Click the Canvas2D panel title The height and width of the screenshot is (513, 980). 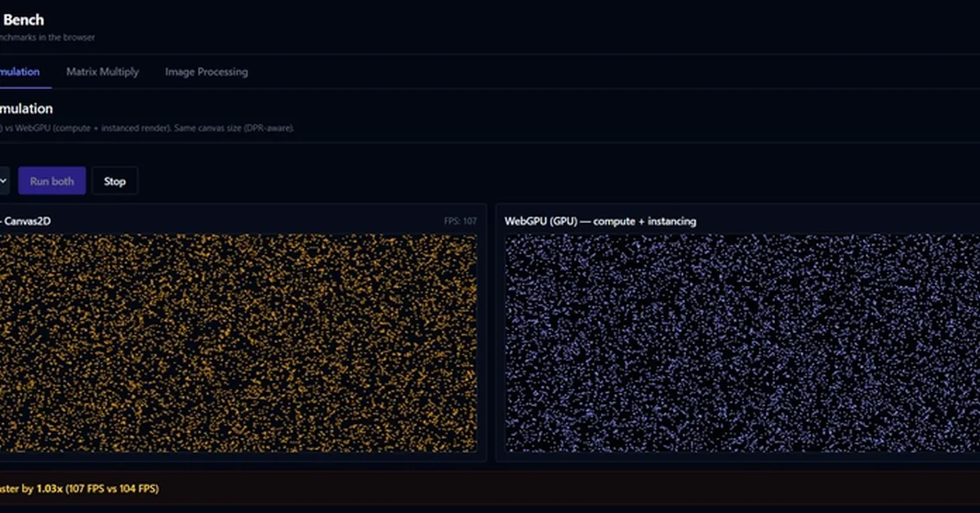tap(28, 221)
